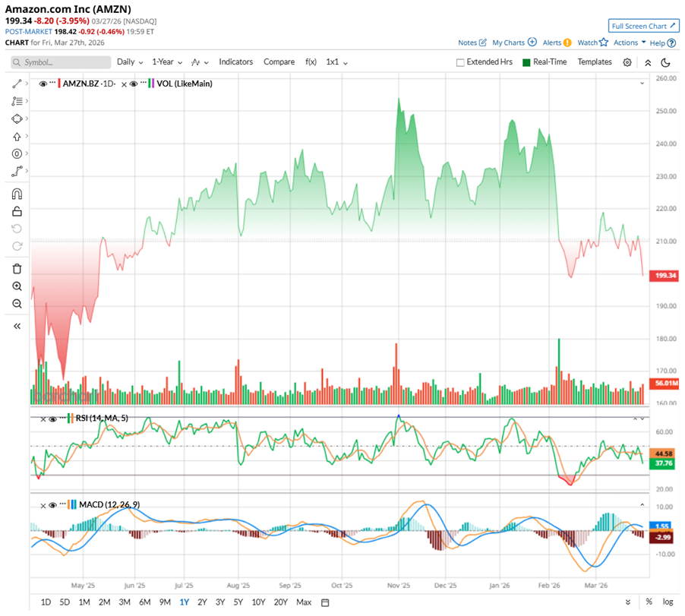Click the RSI color swatch bars
The width and height of the screenshot is (685, 616).
coord(71,418)
